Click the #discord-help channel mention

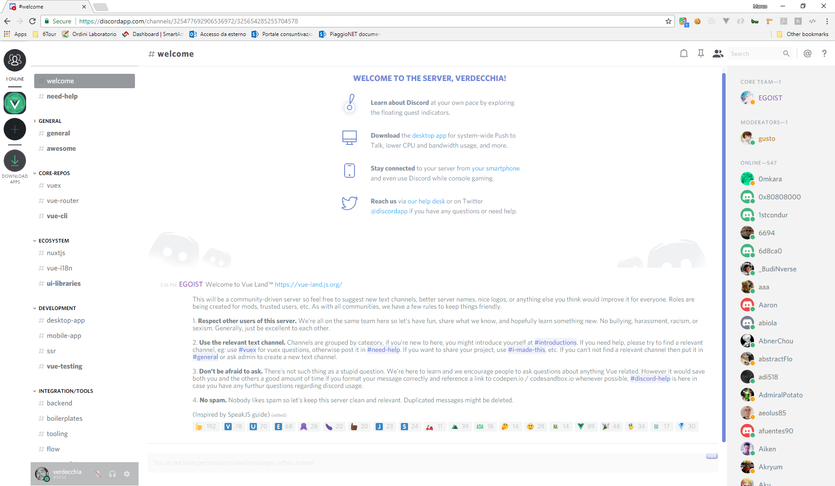coord(650,378)
